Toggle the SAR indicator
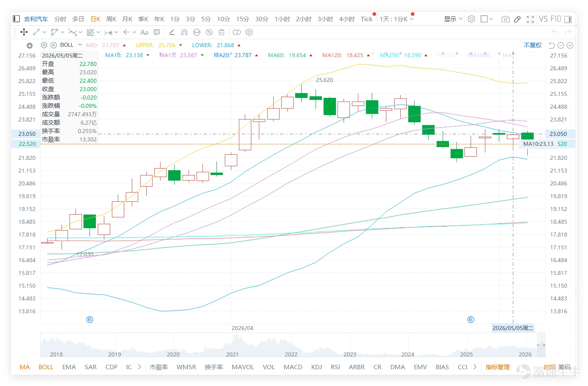This screenshot has width=588, height=386. pyautogui.click(x=91, y=367)
